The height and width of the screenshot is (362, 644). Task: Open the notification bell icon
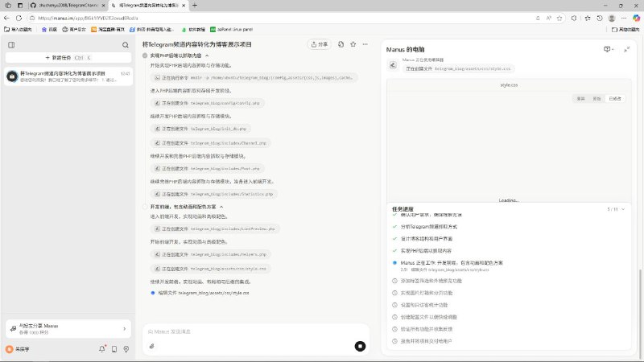[102, 348]
